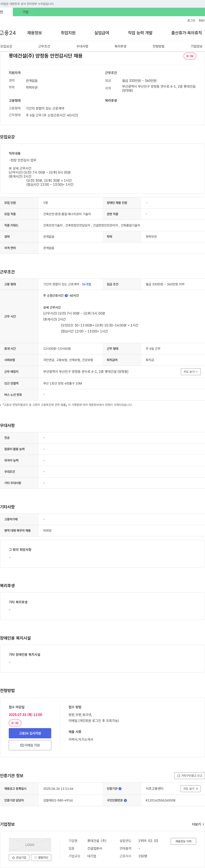Jump to the 우대사항 section tab
205x868 pixels.
tap(82, 46)
